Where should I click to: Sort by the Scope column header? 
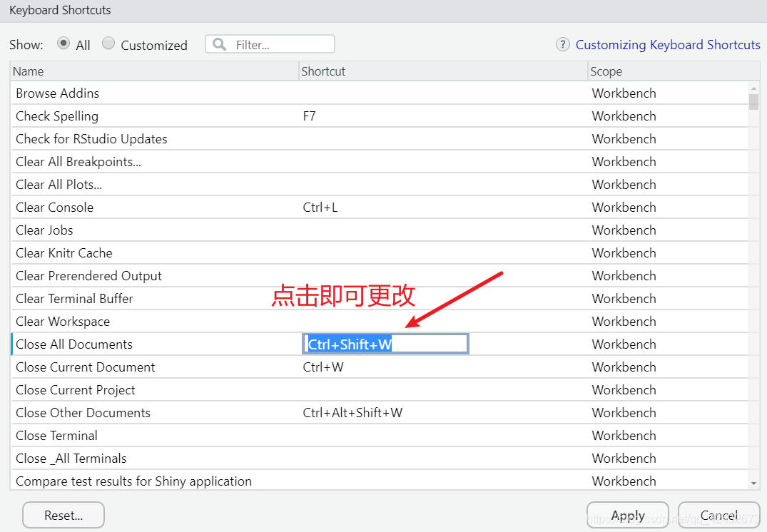(x=674, y=71)
